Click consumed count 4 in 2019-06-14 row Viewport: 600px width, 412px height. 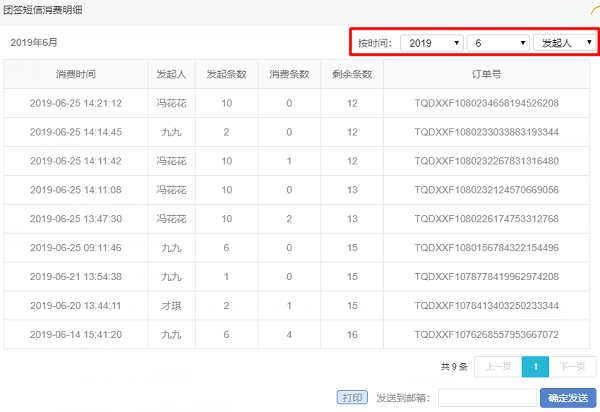(289, 335)
